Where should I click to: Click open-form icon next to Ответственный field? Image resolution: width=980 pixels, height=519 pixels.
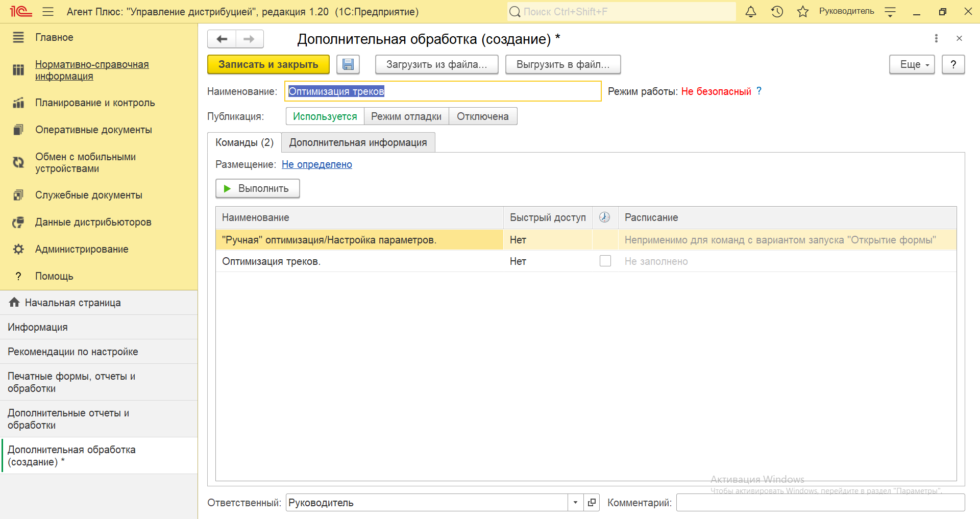[x=592, y=503]
